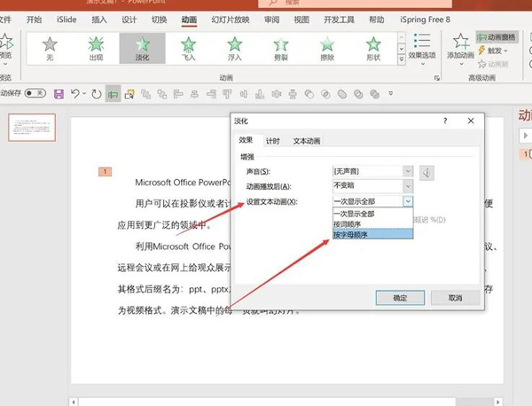Select the 无 (None) animation effect
The height and width of the screenshot is (406, 532).
coord(50,49)
